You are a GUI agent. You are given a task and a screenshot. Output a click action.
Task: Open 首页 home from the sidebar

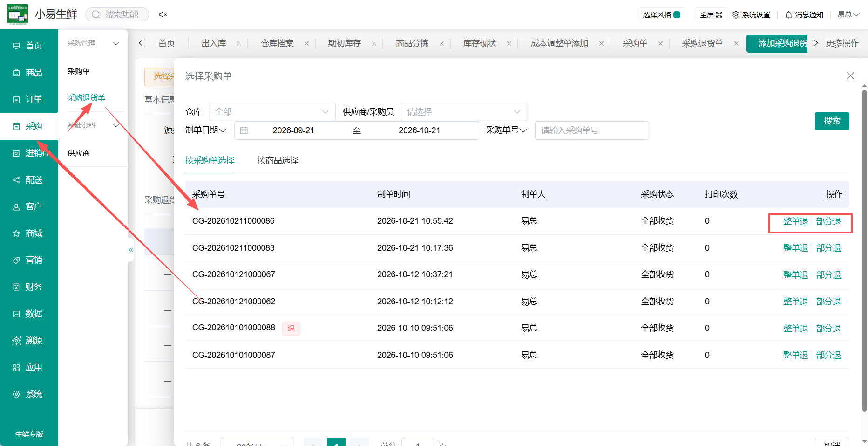pos(29,46)
